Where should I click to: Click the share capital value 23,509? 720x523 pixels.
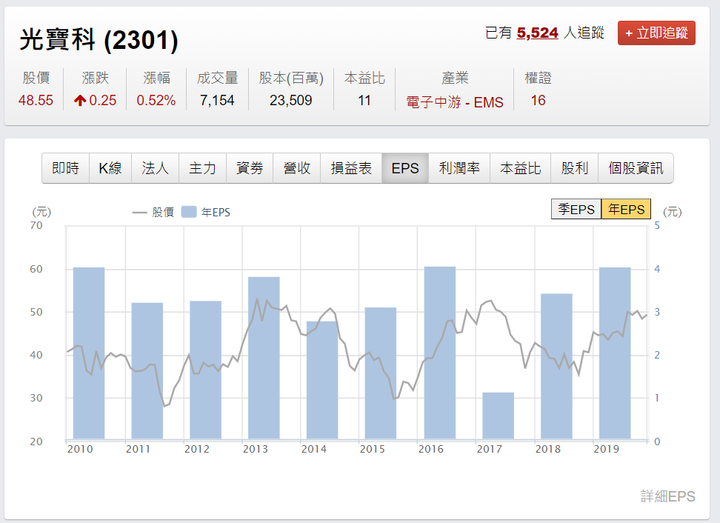tap(291, 100)
